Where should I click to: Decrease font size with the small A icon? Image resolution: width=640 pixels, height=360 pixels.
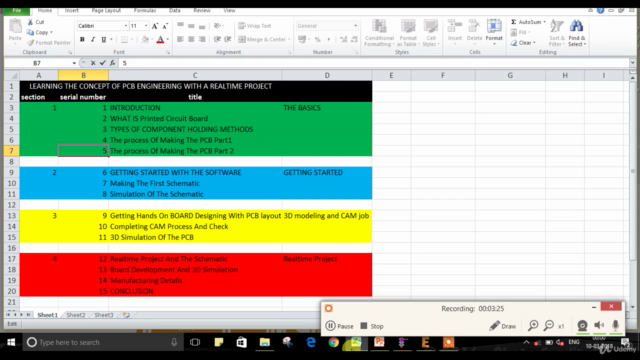pos(165,26)
